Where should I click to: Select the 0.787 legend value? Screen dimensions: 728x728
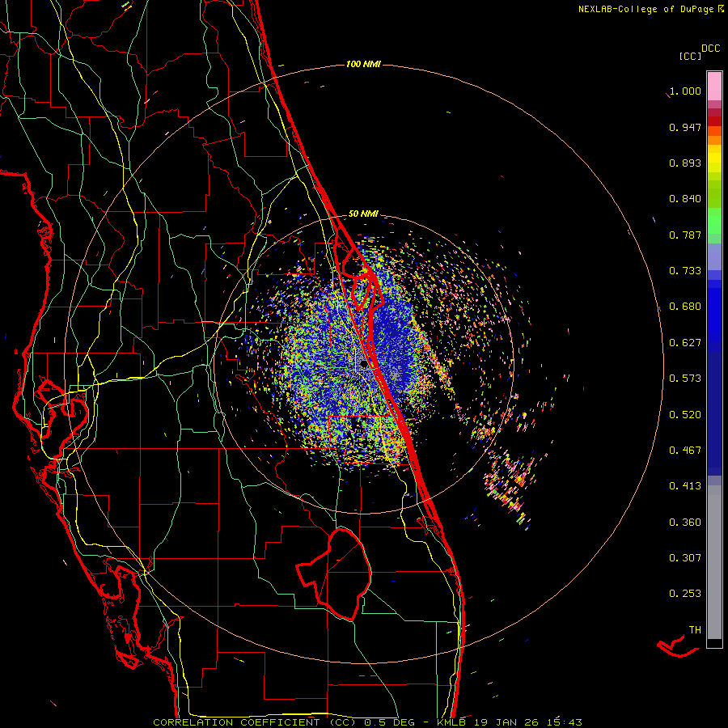coord(685,235)
